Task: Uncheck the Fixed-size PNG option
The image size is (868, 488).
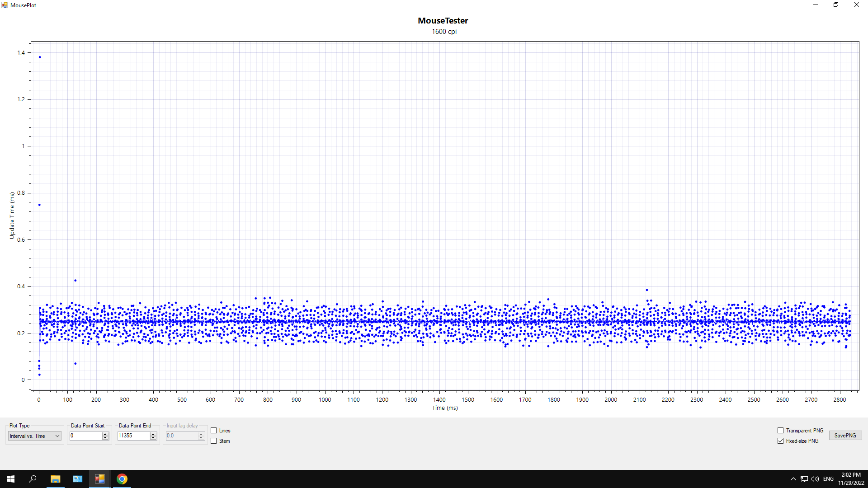Action: pyautogui.click(x=780, y=441)
